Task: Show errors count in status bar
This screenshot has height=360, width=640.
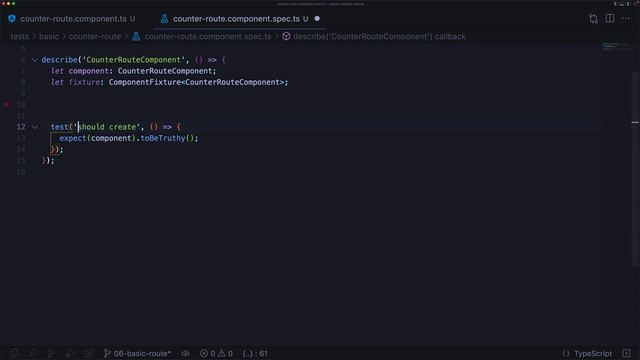Action: coord(207,353)
